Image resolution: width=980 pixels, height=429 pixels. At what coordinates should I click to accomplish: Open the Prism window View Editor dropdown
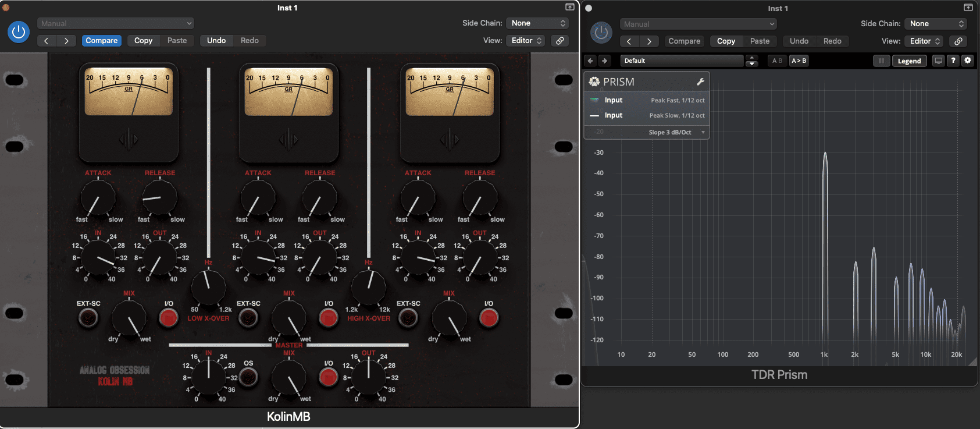pyautogui.click(x=924, y=41)
